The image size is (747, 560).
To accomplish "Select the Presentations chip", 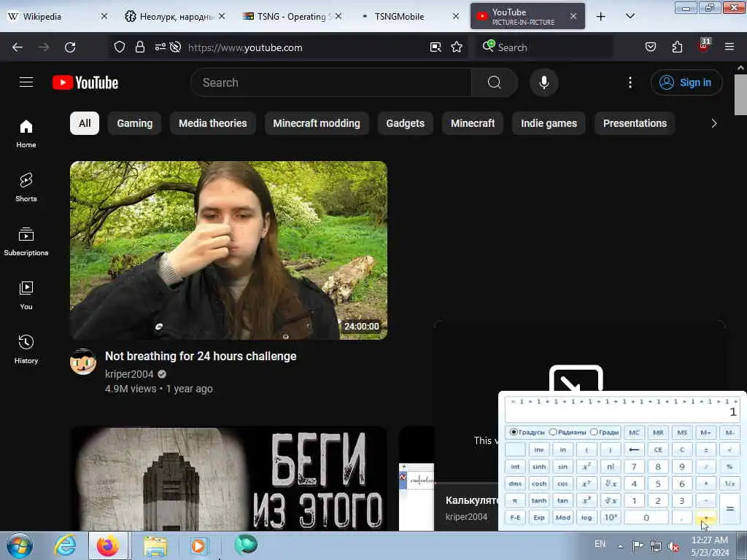I will [635, 123].
